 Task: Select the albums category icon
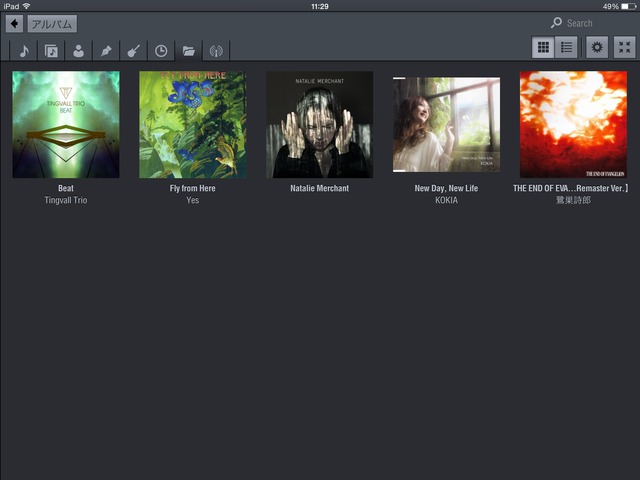coord(51,51)
